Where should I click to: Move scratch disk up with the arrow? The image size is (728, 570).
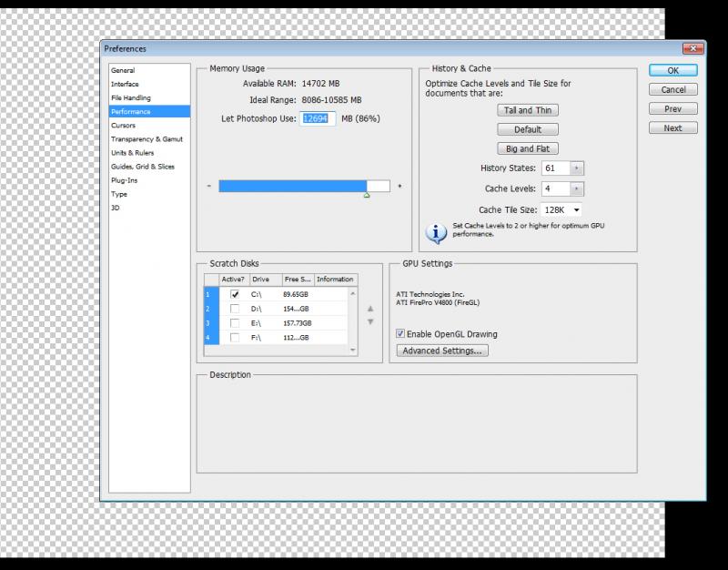pos(370,309)
